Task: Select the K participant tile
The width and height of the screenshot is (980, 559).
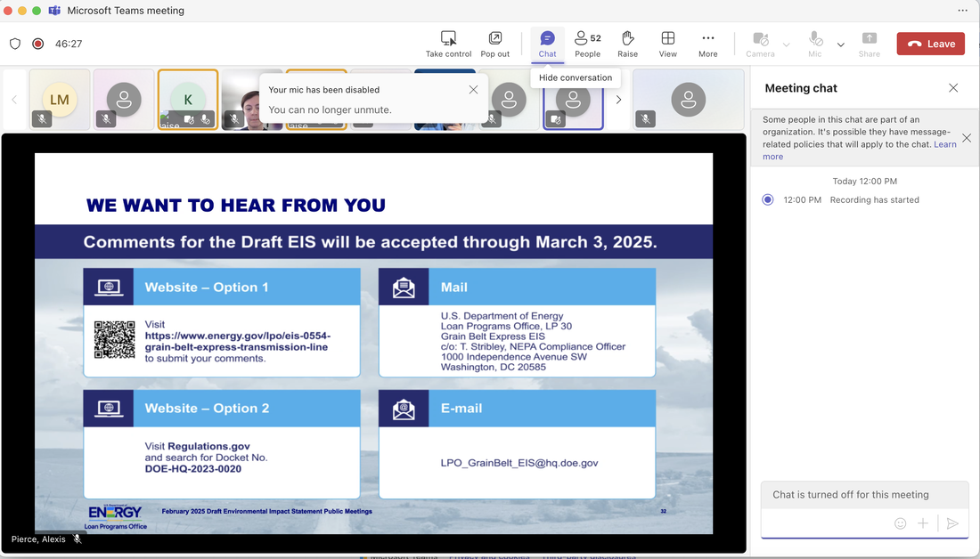Action: [187, 100]
